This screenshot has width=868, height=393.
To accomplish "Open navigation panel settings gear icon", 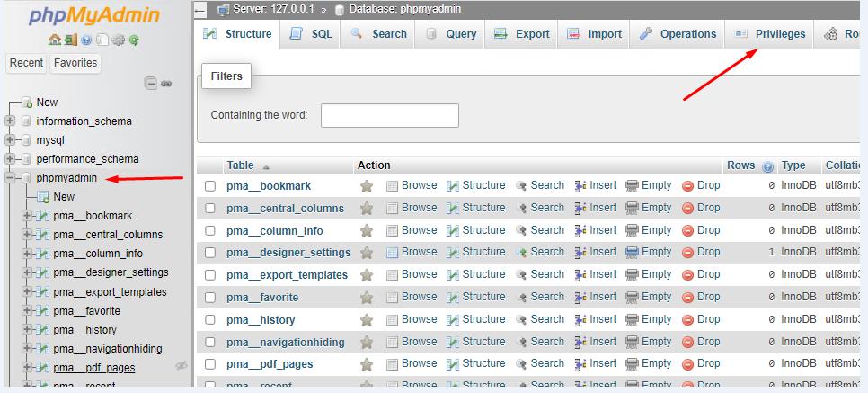I will (x=118, y=40).
